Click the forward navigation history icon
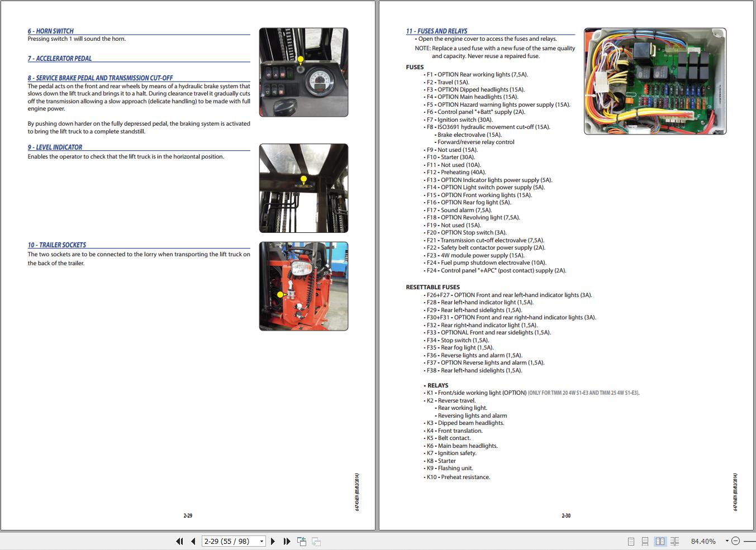756x550 pixels. pos(316,541)
